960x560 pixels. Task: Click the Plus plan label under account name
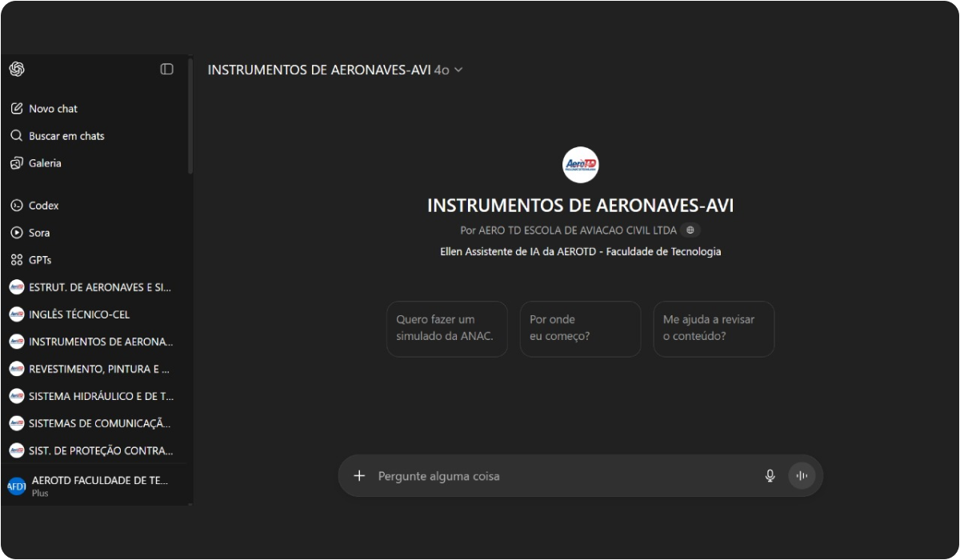pos(40,494)
